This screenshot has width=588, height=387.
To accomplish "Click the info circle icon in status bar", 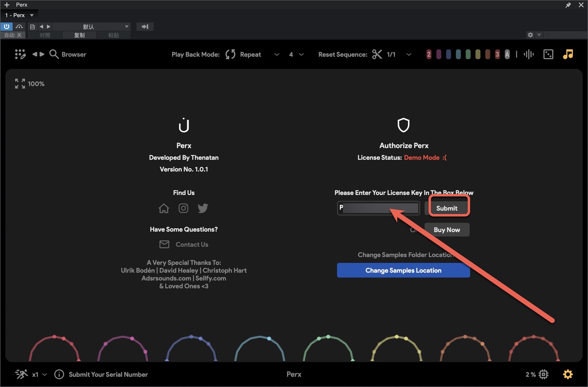I will click(59, 374).
